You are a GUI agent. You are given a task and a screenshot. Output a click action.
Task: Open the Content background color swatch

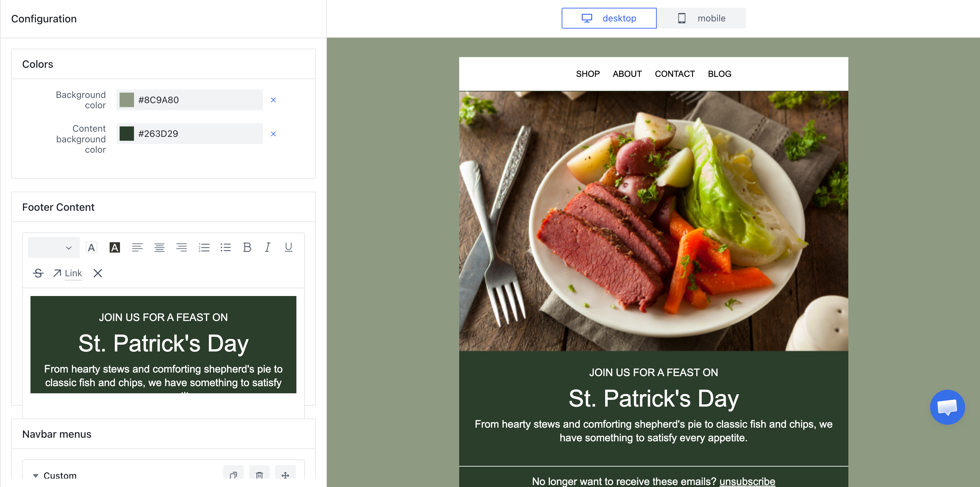tap(127, 134)
